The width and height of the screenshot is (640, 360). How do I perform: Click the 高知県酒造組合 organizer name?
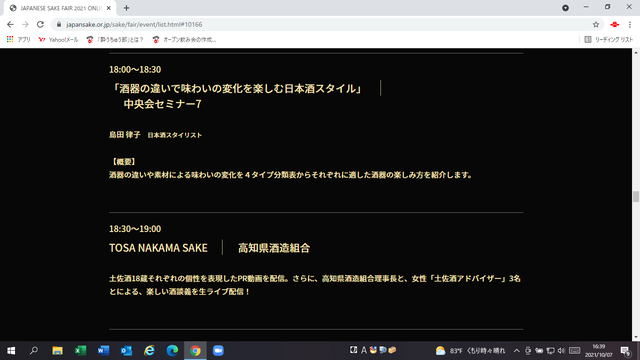(x=274, y=248)
